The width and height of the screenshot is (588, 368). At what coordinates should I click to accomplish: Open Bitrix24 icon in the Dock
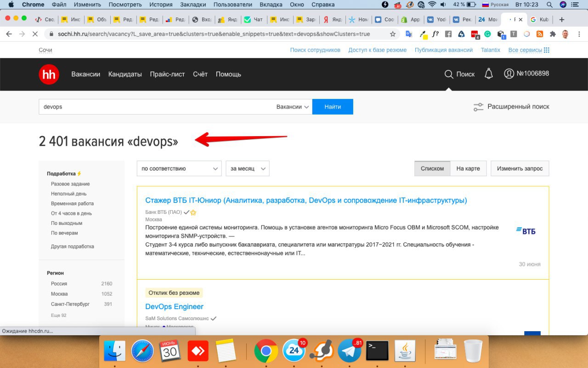pyautogui.click(x=294, y=351)
